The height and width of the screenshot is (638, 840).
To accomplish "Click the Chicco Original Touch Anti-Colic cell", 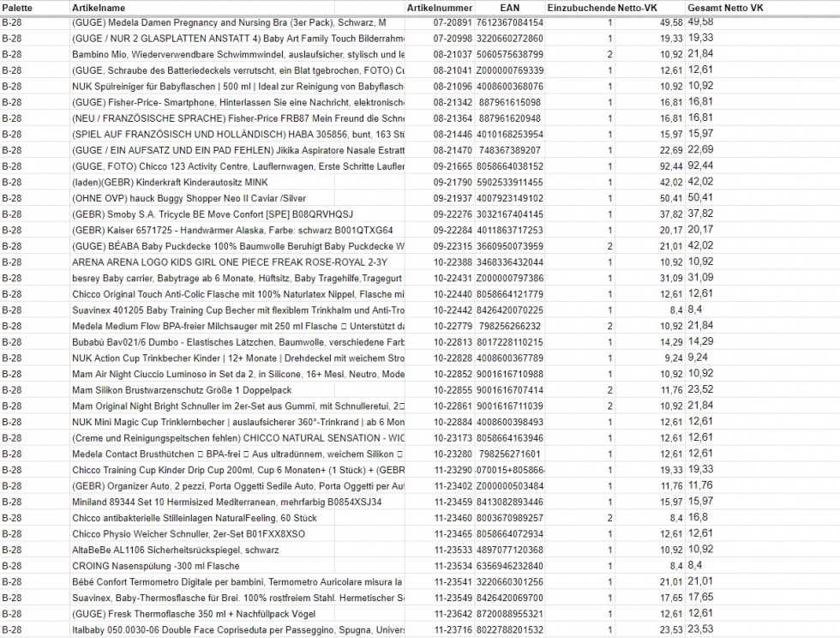I will tap(238, 294).
